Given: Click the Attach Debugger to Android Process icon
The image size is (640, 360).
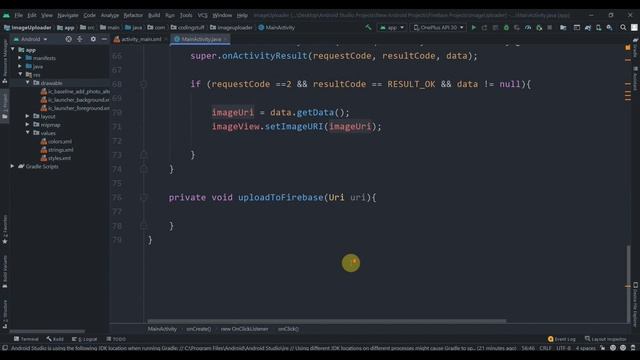Looking at the screenshot, I should (x=539, y=27).
